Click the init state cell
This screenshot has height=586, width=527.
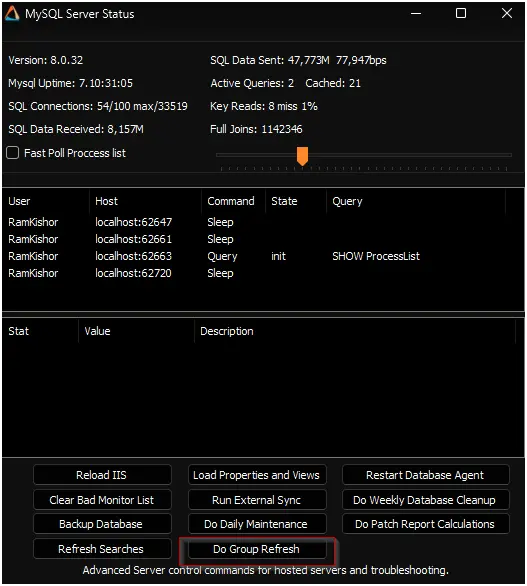(x=278, y=256)
